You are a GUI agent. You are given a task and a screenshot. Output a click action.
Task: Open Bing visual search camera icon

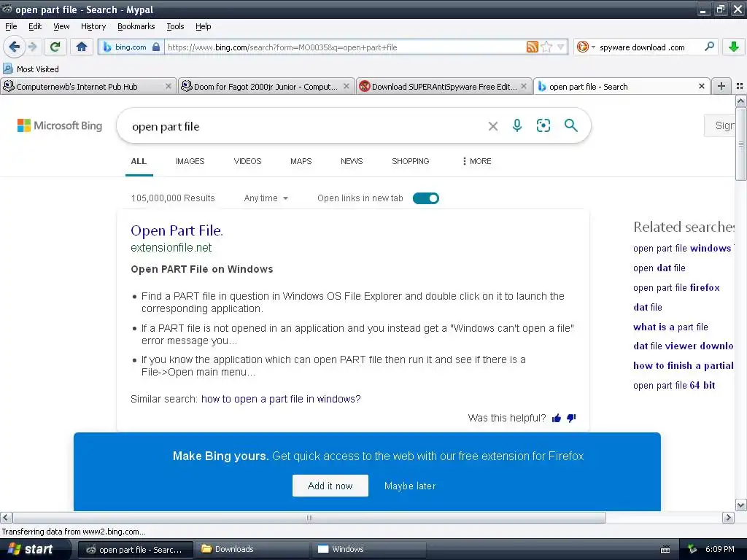click(543, 125)
